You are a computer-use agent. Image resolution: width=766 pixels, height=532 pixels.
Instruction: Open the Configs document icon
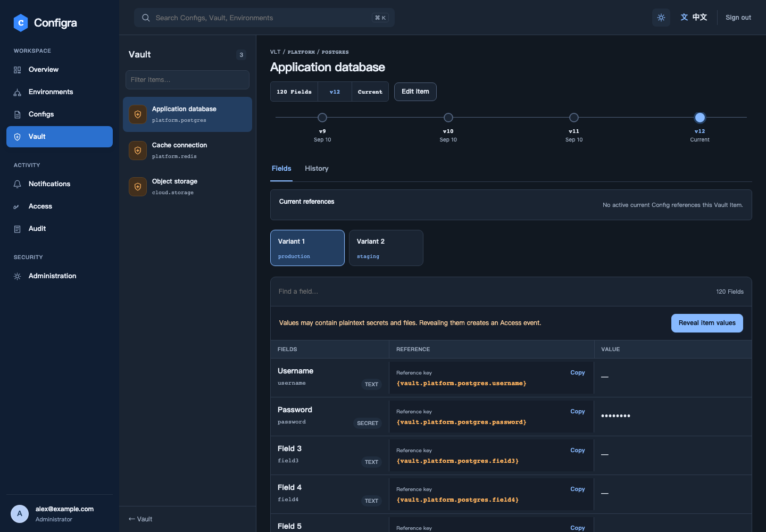pos(17,114)
